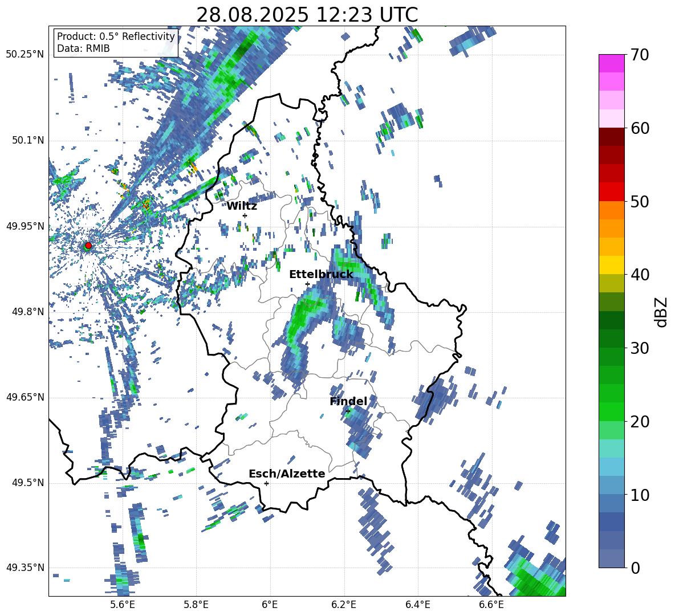Click the dark green colorbar swatch near 35
Image resolution: width=675 pixels, height=616 pixels.
pos(611,320)
